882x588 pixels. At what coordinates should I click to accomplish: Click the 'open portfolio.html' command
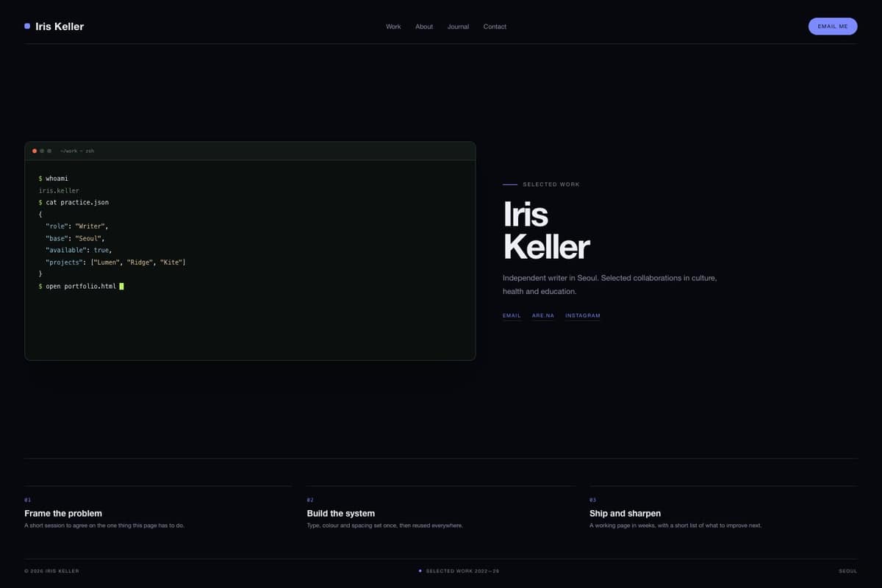[x=77, y=286]
